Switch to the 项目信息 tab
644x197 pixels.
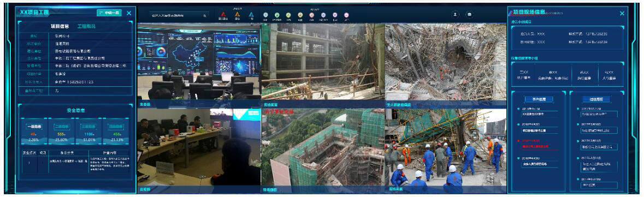click(60, 26)
